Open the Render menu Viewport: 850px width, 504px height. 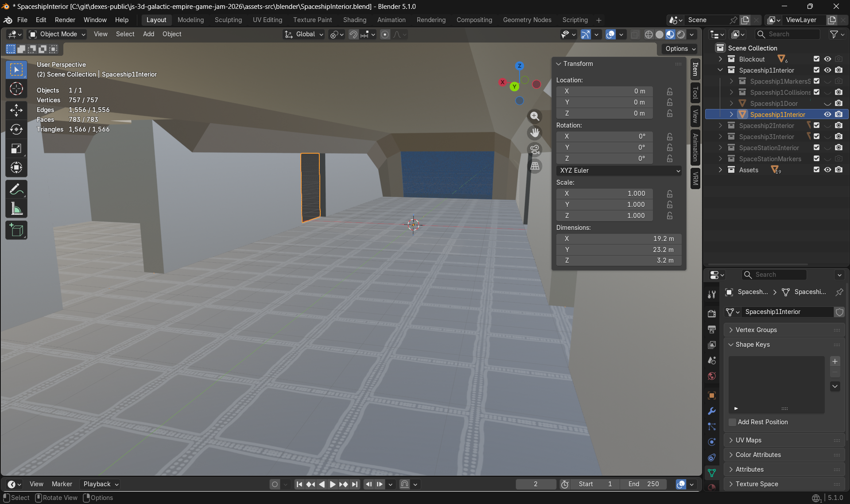65,20
